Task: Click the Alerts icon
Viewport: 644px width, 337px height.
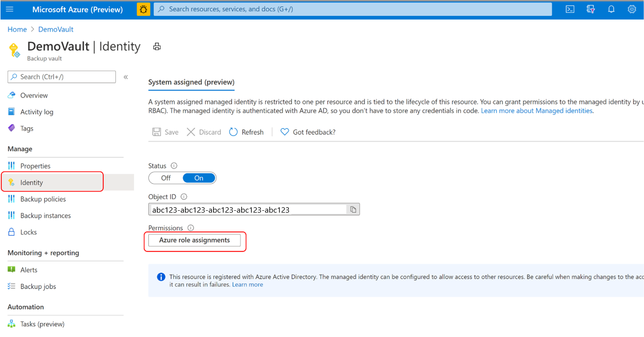Action: (x=12, y=270)
